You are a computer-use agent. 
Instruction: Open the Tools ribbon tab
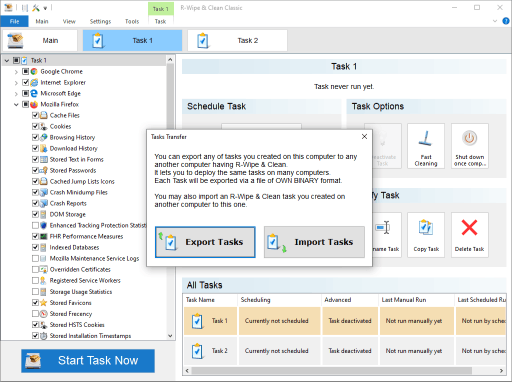tap(132, 21)
